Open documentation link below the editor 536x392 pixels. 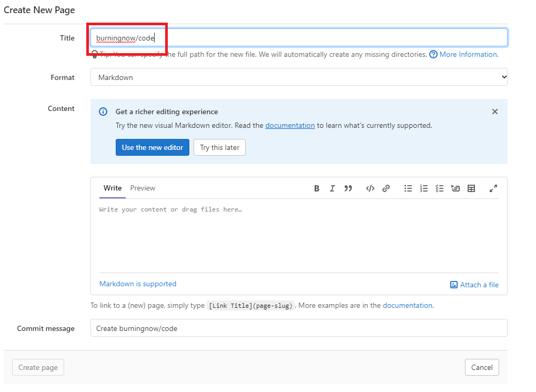click(408, 306)
